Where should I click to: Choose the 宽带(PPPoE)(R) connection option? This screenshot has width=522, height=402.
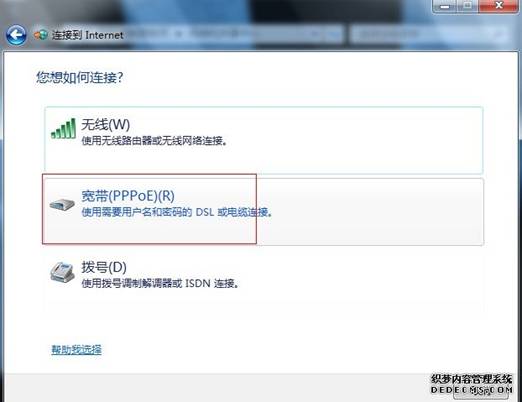click(x=264, y=211)
